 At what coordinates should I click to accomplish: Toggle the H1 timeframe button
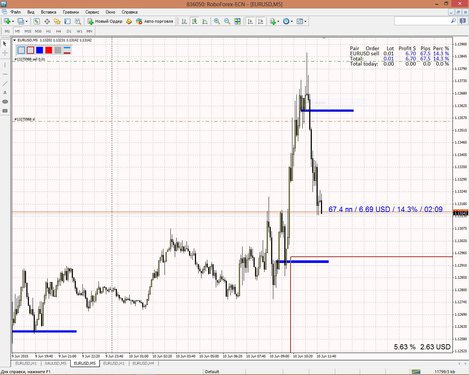[48, 31]
